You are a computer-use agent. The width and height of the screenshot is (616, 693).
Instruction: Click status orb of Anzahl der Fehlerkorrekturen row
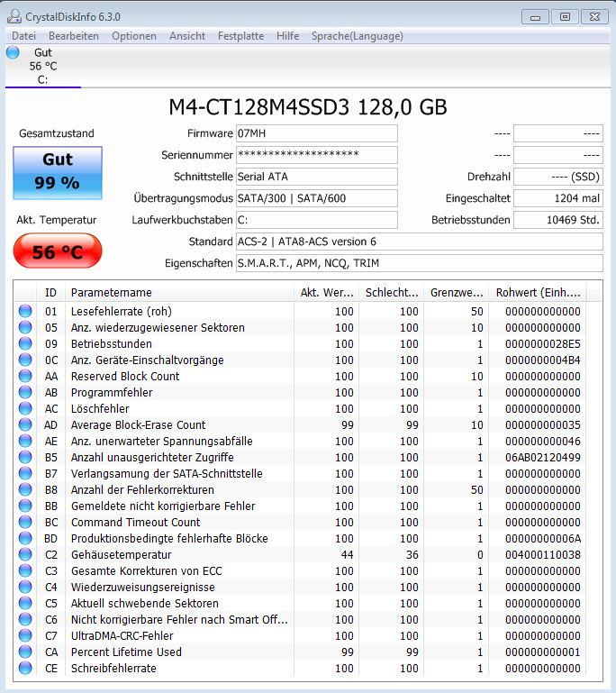(x=25, y=489)
